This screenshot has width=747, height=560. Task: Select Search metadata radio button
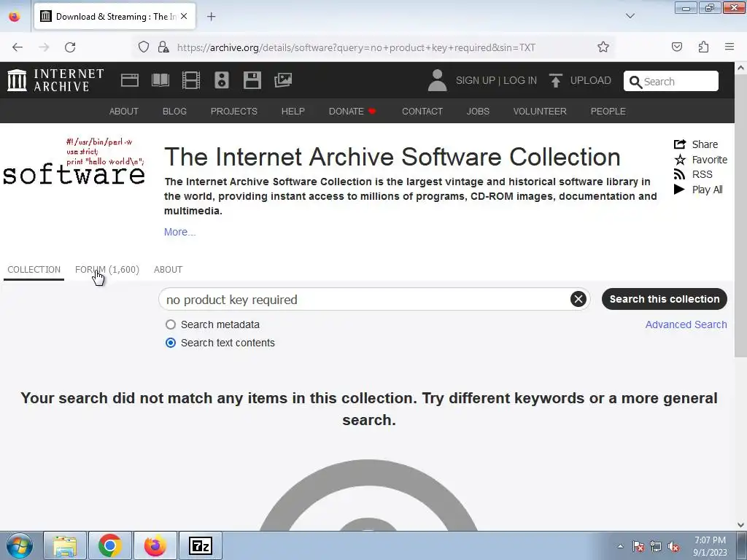[x=171, y=324]
